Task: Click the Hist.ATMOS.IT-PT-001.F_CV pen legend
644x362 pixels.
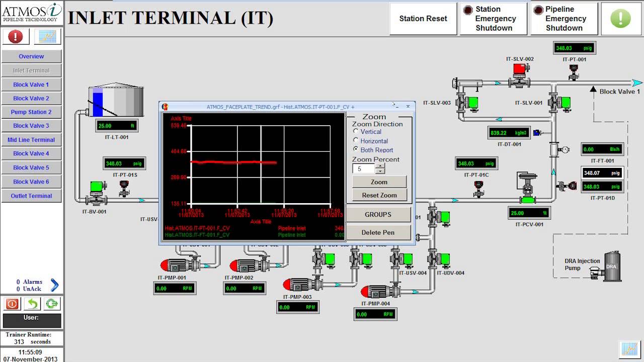Action: pos(197,228)
